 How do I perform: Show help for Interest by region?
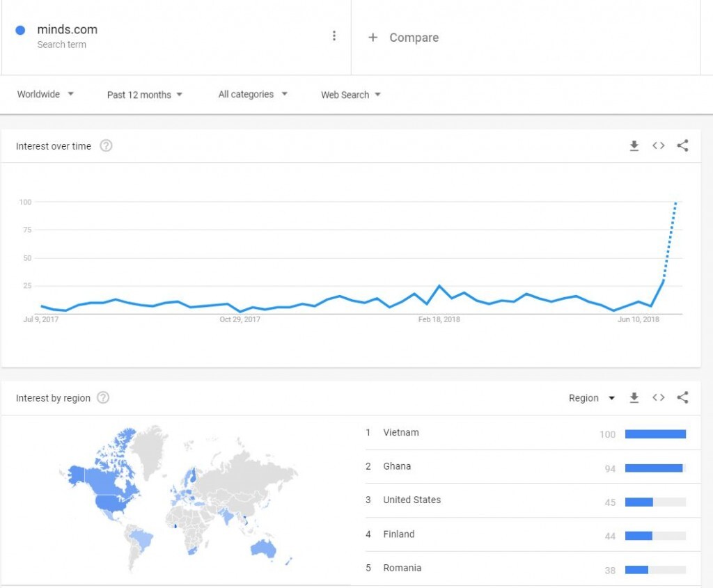click(103, 398)
